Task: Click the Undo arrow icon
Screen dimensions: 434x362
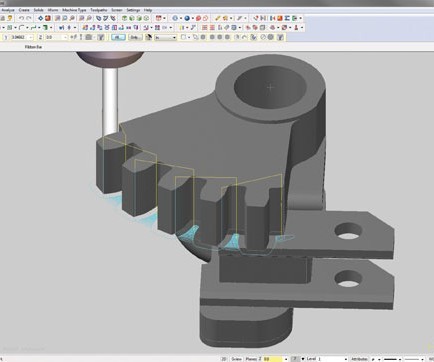Action: click(21, 18)
